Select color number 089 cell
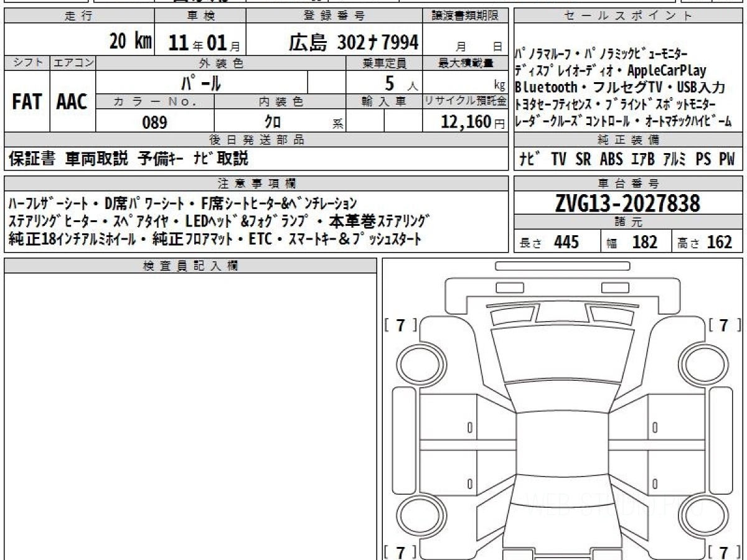Screen dimensions: 747x560 pos(154,123)
